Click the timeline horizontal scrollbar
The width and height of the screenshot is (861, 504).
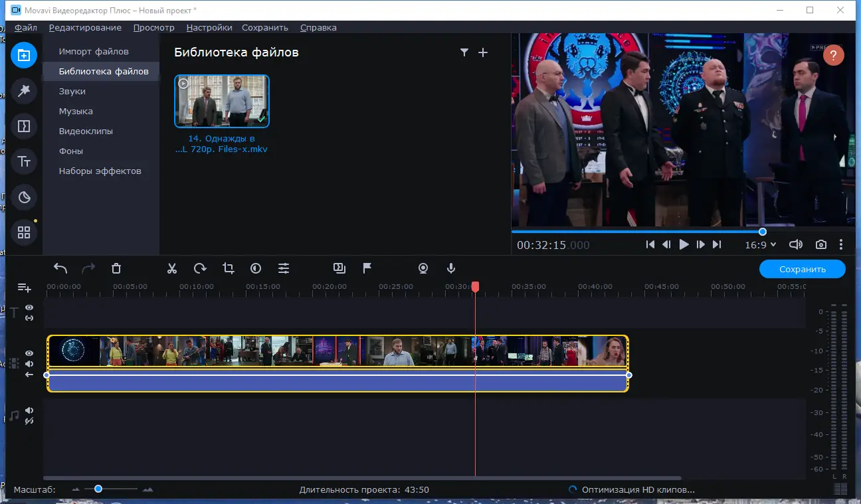362,478
